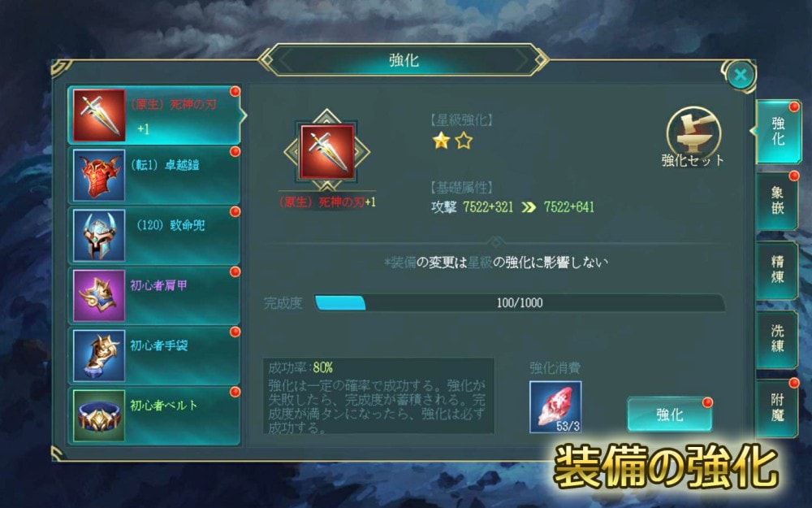Close the 強化 window with X button

click(740, 76)
